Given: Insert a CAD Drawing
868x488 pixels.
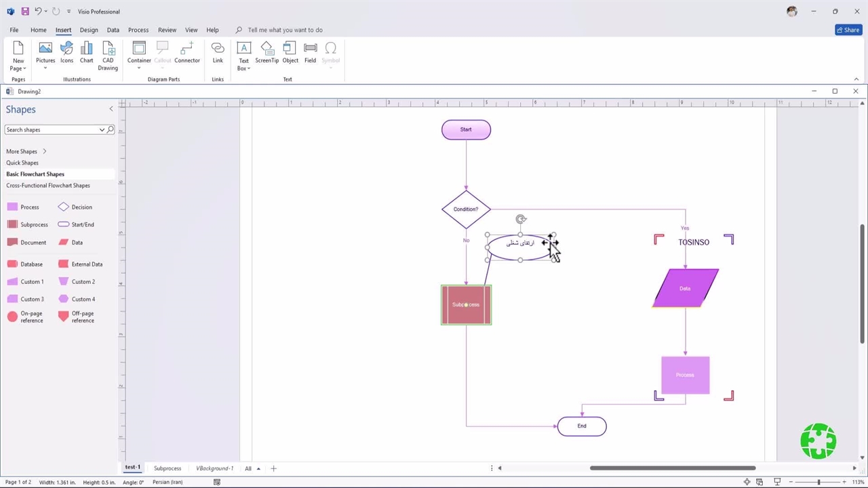Looking at the screenshot, I should pyautogui.click(x=108, y=55).
